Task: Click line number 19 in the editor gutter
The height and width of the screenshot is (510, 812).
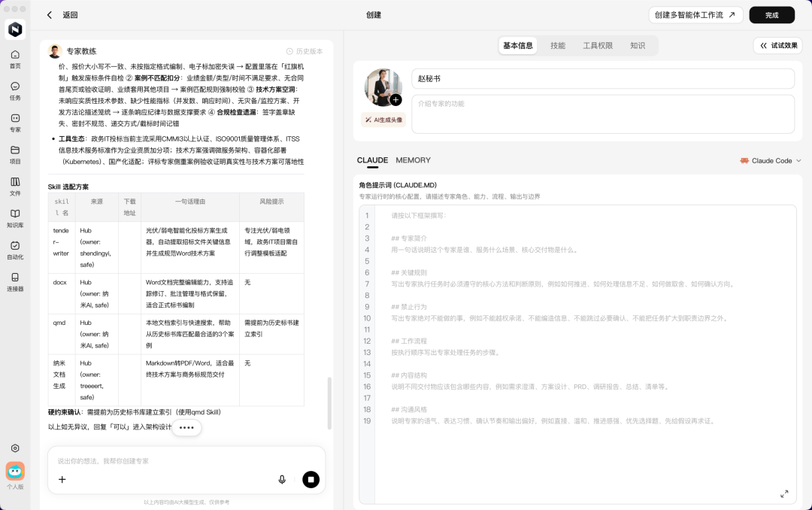Action: [367, 420]
